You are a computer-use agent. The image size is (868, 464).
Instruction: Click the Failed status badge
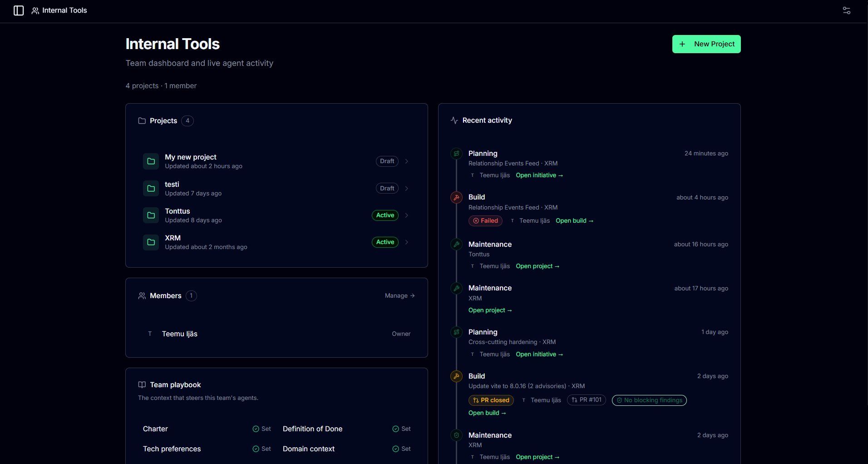pyautogui.click(x=485, y=221)
